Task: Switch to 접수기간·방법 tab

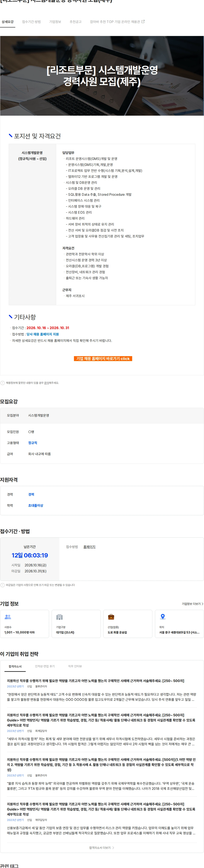Action: click(31, 22)
